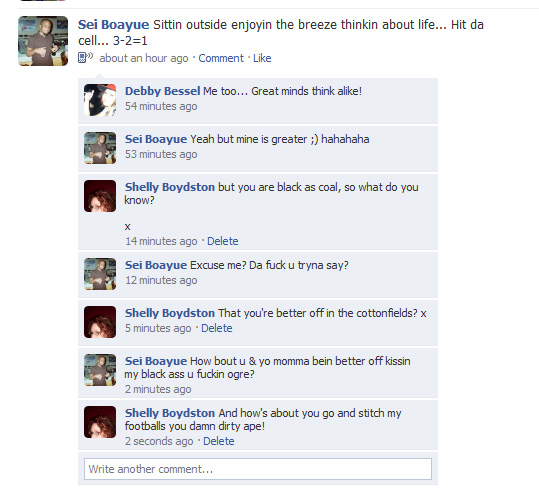Like Sei Boayue's status post

[262, 58]
